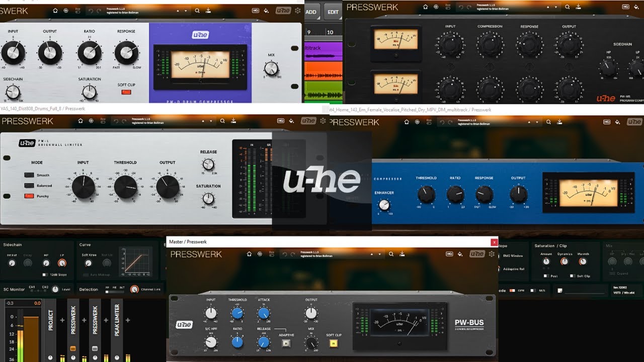Previous preset up arrow in drum compressor window
The width and height of the screenshot is (644, 362).
point(178,10)
